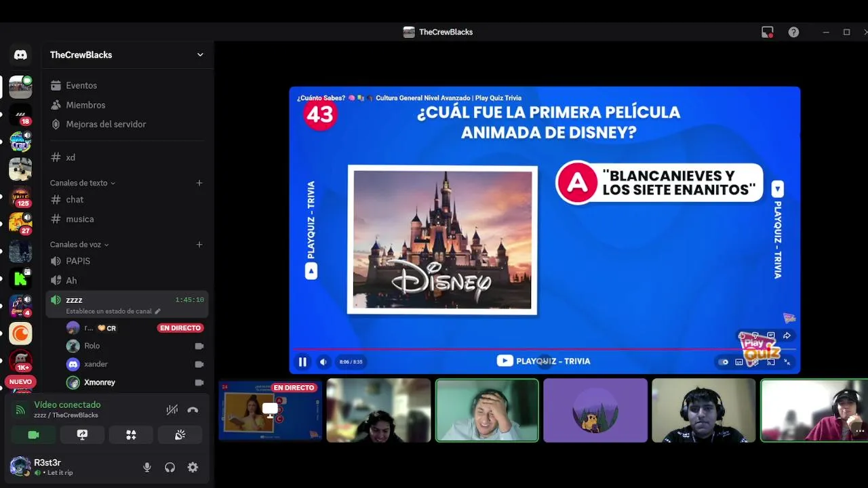This screenshot has width=868, height=488.
Task: Open server with red 27 badge
Action: pos(20,224)
